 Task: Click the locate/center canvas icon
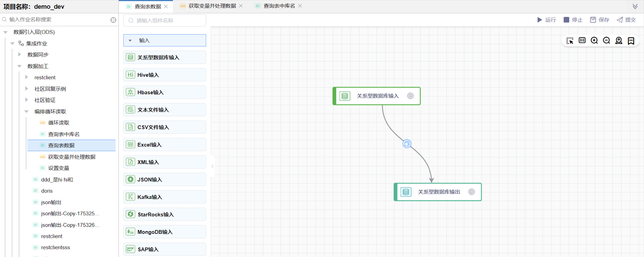pyautogui.click(x=619, y=40)
